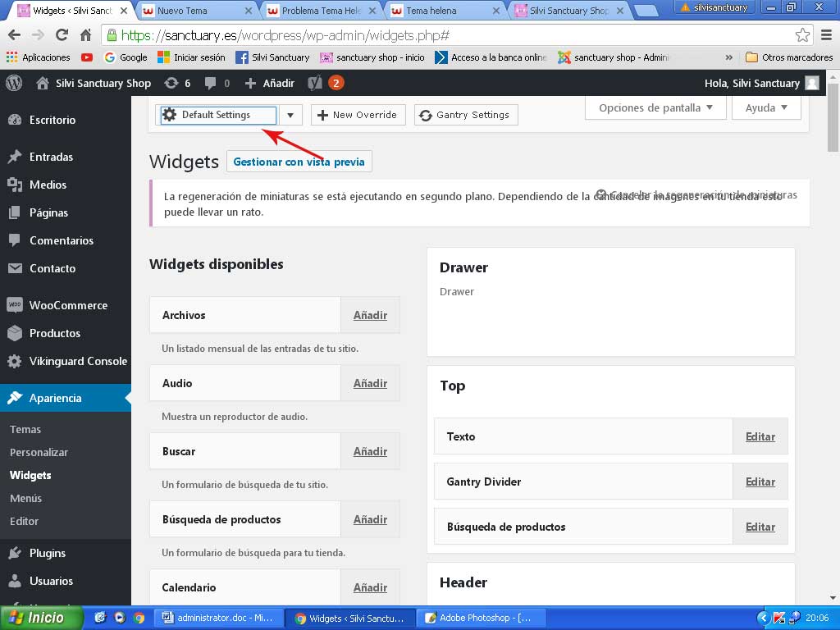Viewport: 840px width, 630px height.
Task: Click the WordPress logo in admin bar
Action: [x=14, y=83]
